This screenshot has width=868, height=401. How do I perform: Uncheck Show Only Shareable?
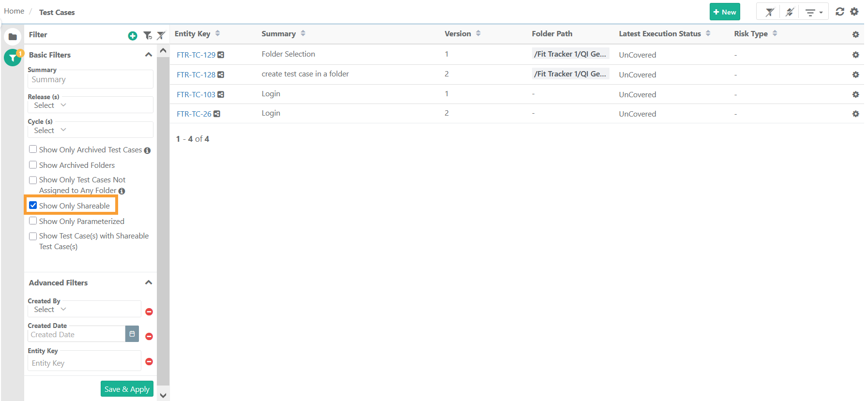point(33,205)
